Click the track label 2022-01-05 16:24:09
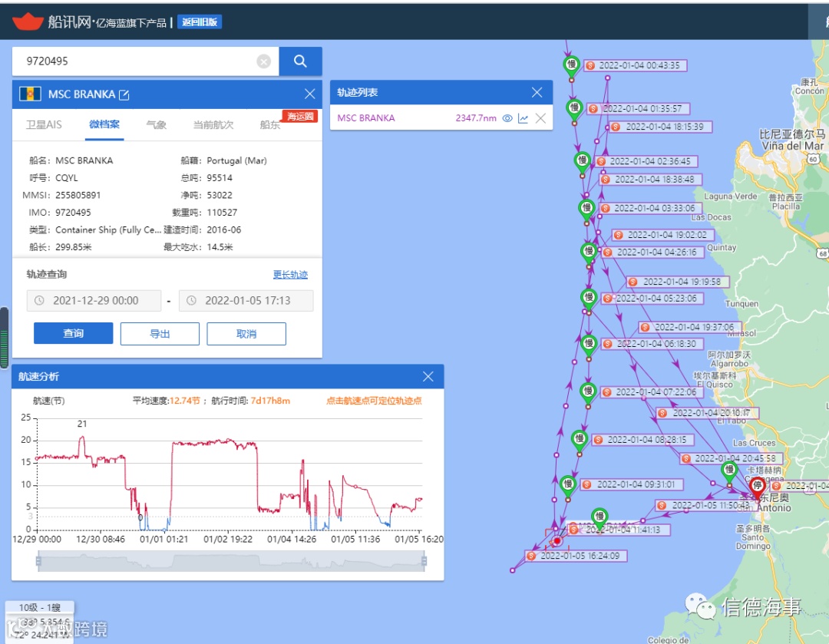The width and height of the screenshot is (829, 644). tap(576, 556)
